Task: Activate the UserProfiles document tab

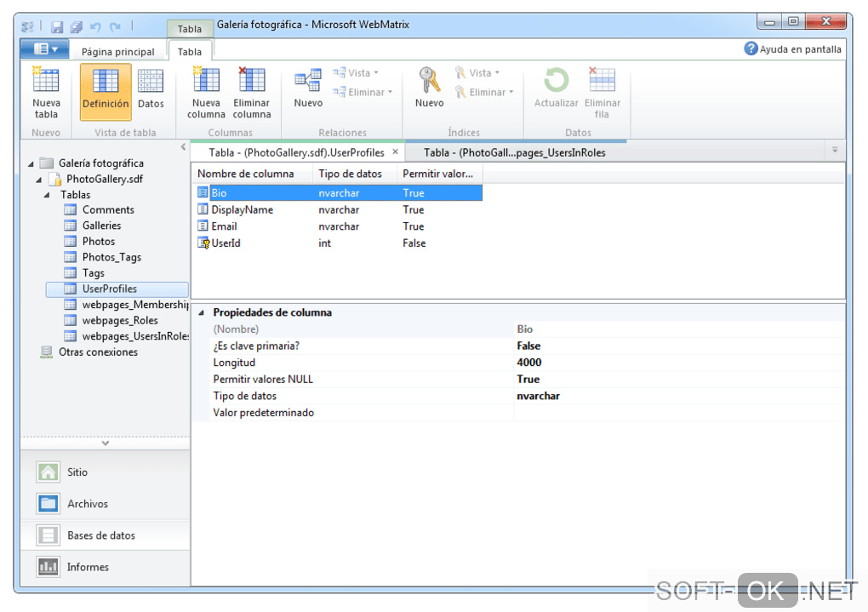Action: [x=296, y=152]
